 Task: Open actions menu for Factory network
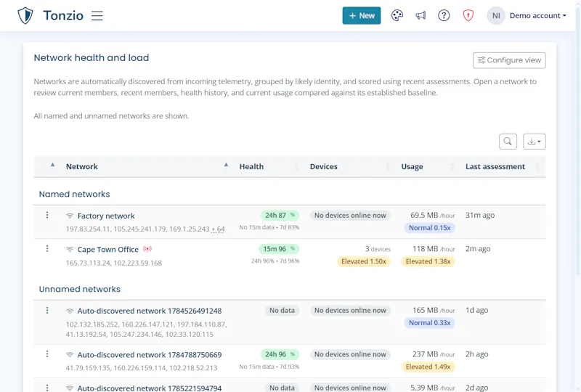pos(47,215)
